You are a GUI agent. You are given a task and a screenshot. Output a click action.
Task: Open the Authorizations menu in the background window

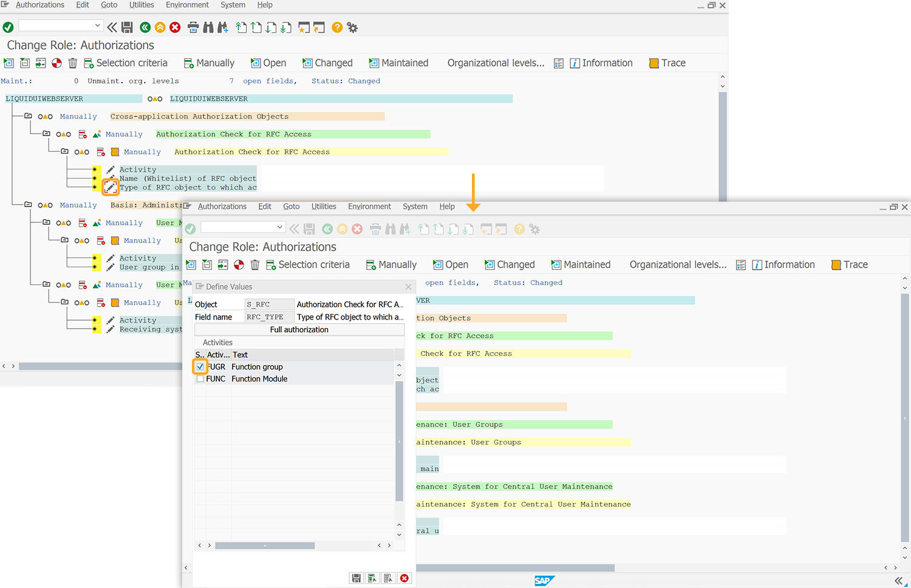click(x=40, y=5)
